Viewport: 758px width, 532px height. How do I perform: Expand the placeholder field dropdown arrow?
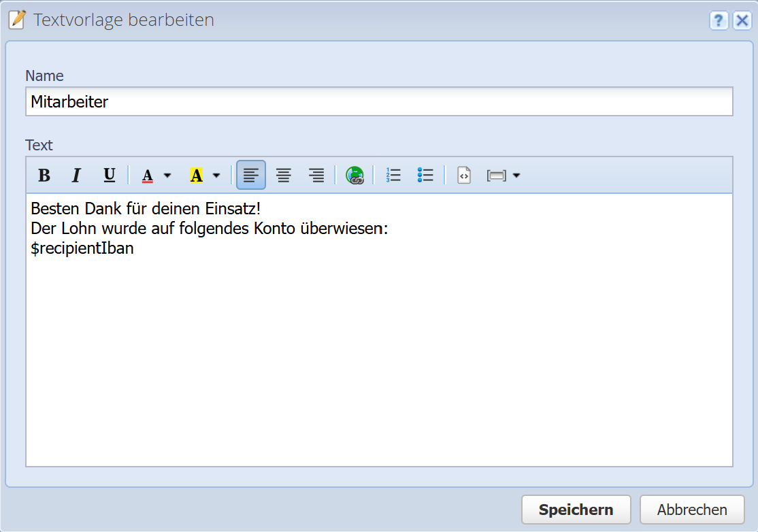[x=516, y=176]
